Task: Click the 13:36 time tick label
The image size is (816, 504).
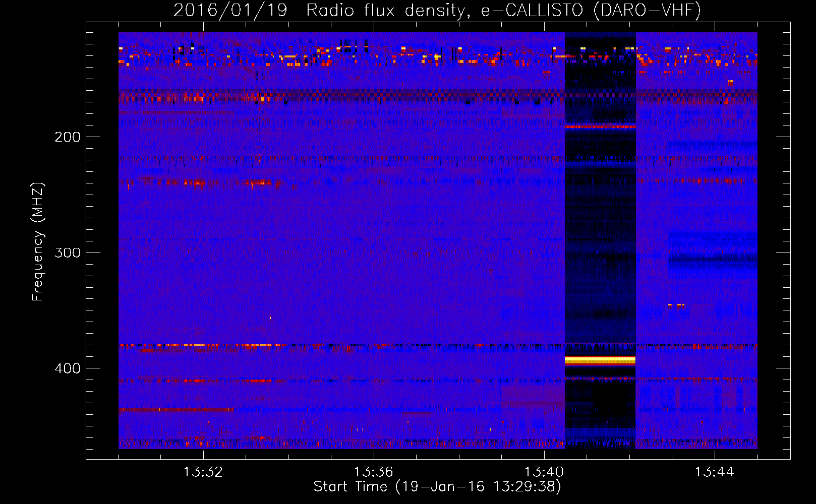Action: (373, 472)
